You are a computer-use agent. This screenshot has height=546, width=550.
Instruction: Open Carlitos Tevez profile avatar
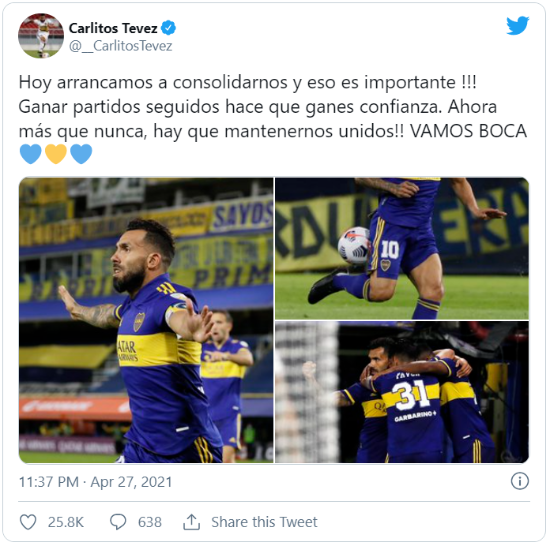41,35
